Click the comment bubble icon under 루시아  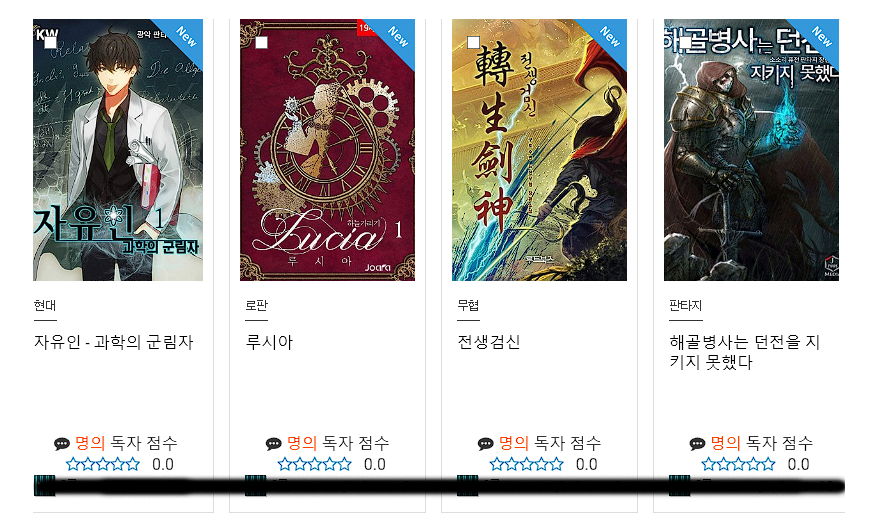tap(273, 444)
